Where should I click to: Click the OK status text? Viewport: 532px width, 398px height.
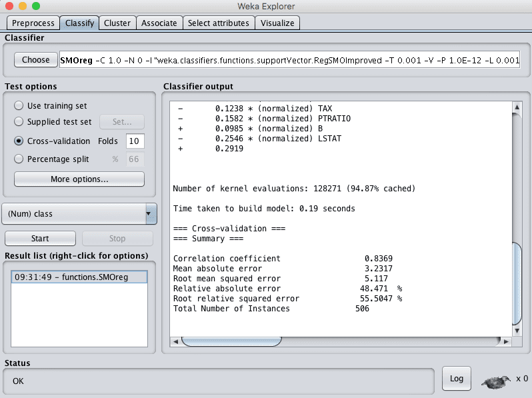tap(18, 381)
